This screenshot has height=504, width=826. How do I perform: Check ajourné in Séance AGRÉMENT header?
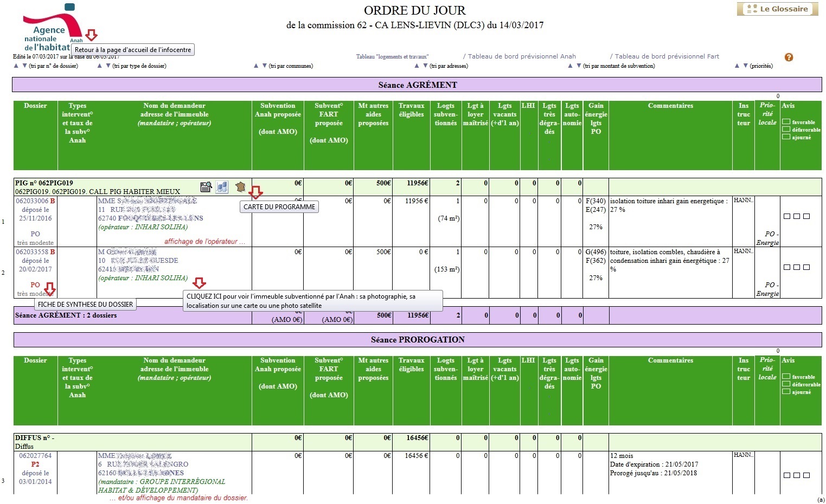tap(786, 137)
